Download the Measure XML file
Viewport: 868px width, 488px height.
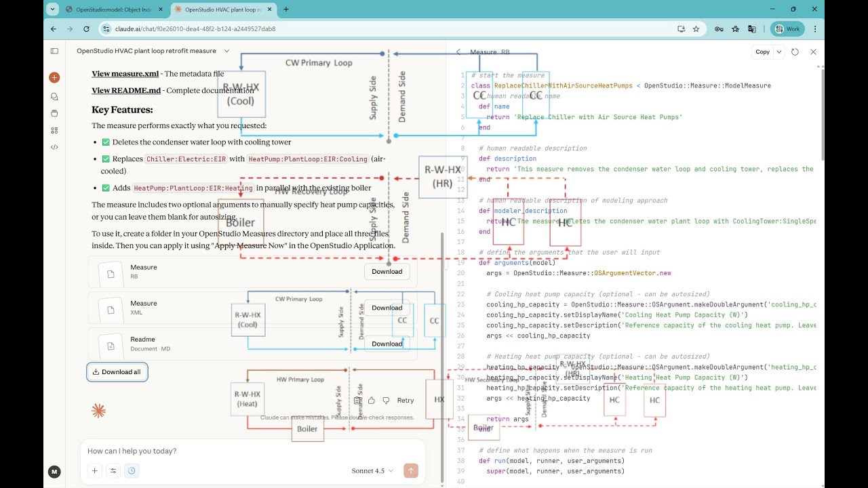[387, 308]
